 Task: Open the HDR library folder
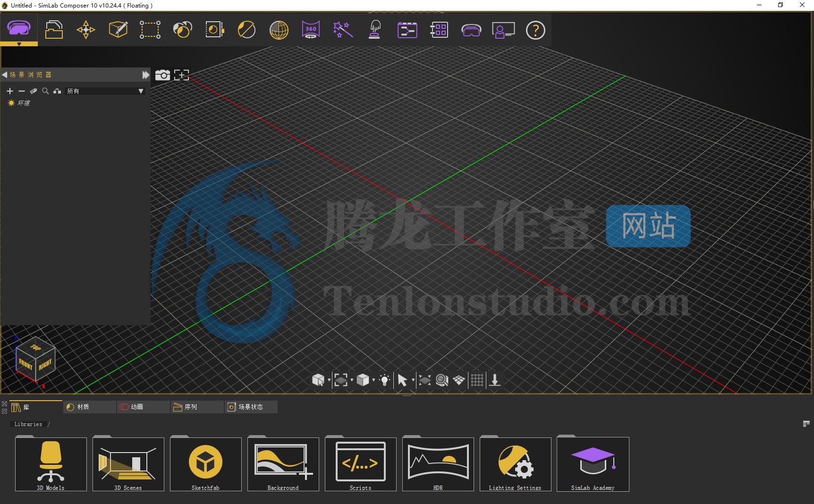point(438,464)
